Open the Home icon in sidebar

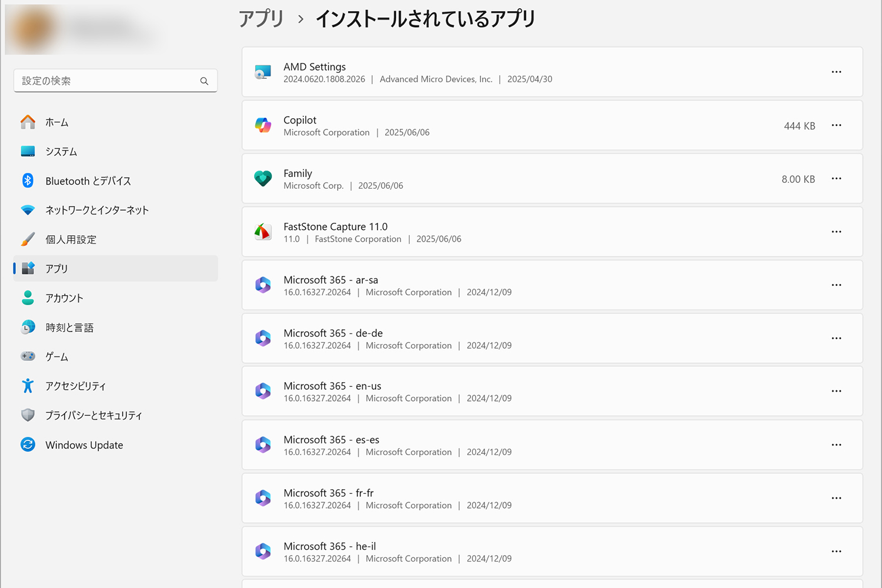pyautogui.click(x=28, y=122)
